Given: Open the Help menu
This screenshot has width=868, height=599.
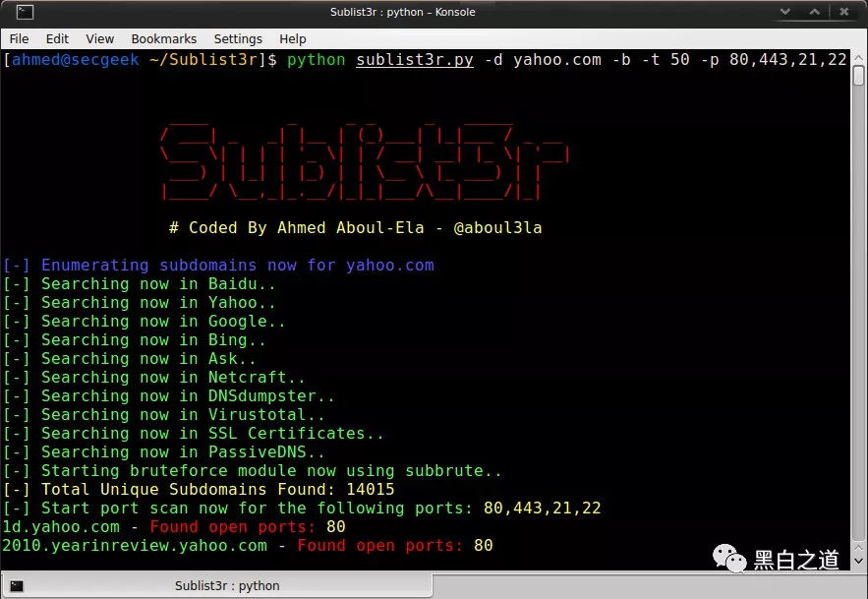Looking at the screenshot, I should click(x=293, y=38).
